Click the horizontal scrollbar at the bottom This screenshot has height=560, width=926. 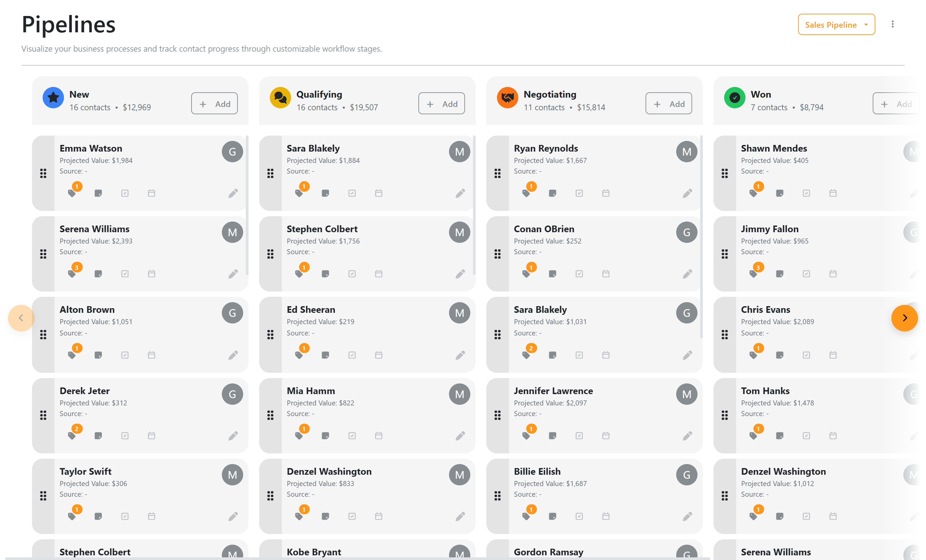(358, 558)
